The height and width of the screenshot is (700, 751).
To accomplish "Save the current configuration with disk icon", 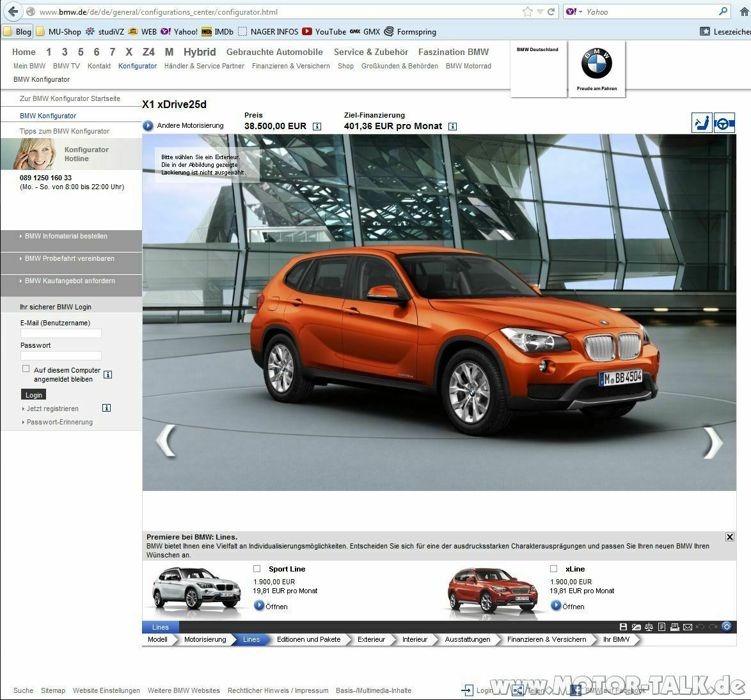I will (624, 627).
